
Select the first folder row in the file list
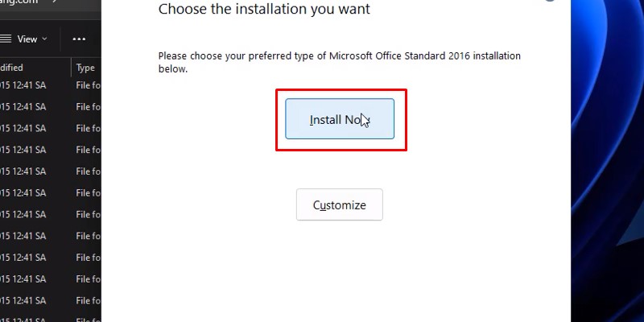pos(48,85)
